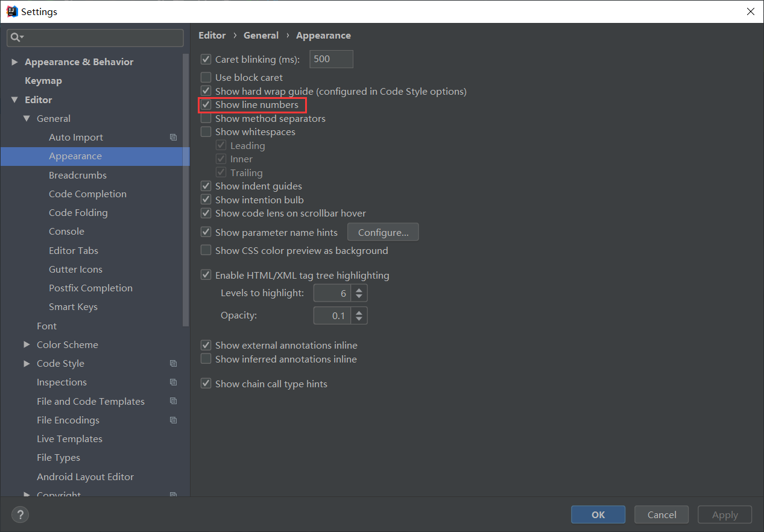Open File Types settings
764x532 pixels.
[58, 458]
